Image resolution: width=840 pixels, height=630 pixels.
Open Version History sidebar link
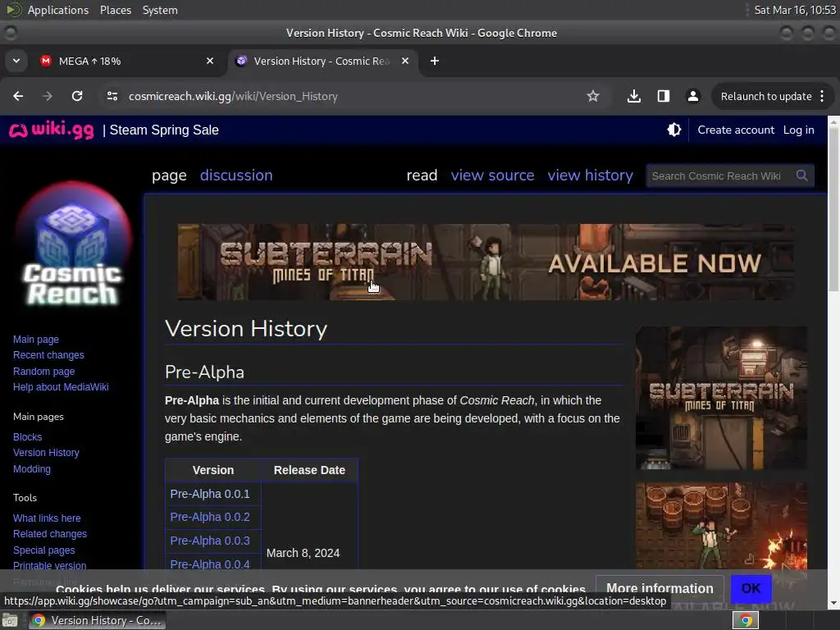point(46,453)
